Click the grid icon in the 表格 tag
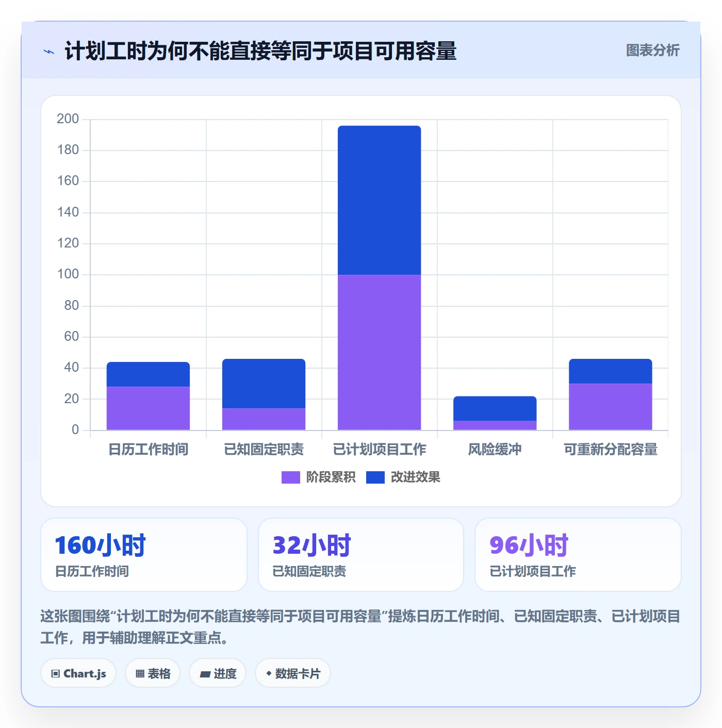The width and height of the screenshot is (722, 728). (140, 674)
